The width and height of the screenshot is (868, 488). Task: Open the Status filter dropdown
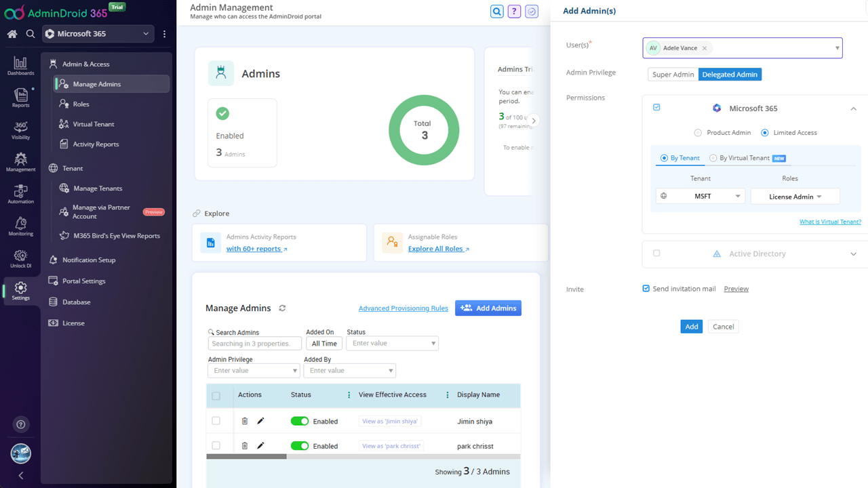pyautogui.click(x=392, y=344)
